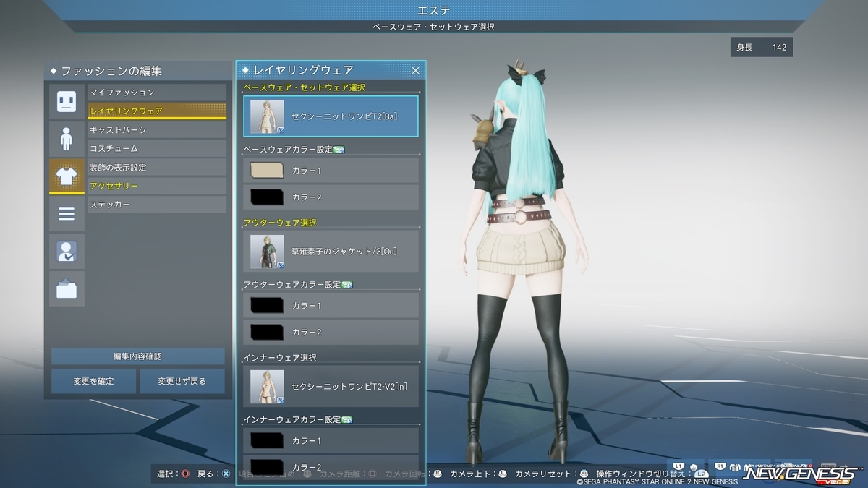Click the ベースウェア・セットウェア選択 yellow heading
The width and height of the screenshot is (868, 488).
tap(305, 87)
